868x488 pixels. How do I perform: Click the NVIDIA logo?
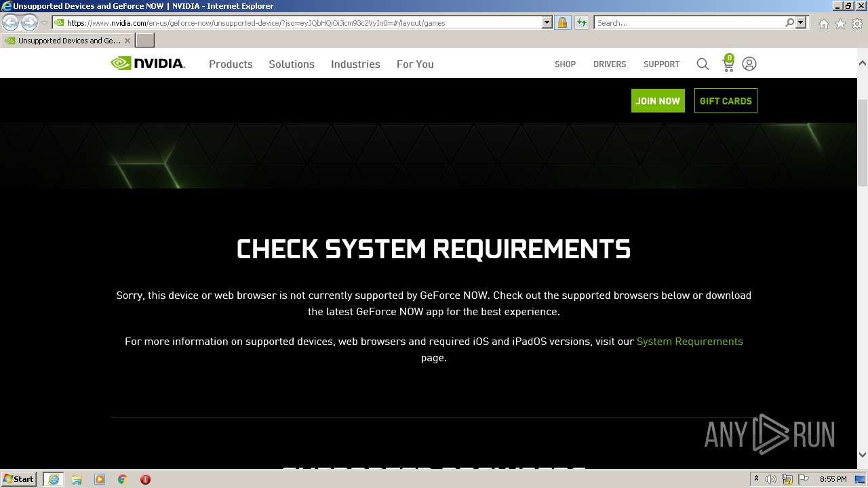[x=148, y=64]
